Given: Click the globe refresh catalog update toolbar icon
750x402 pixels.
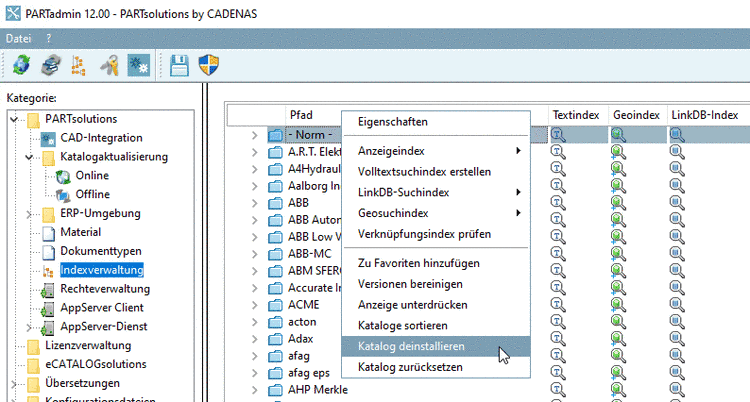Looking at the screenshot, I should point(22,65).
